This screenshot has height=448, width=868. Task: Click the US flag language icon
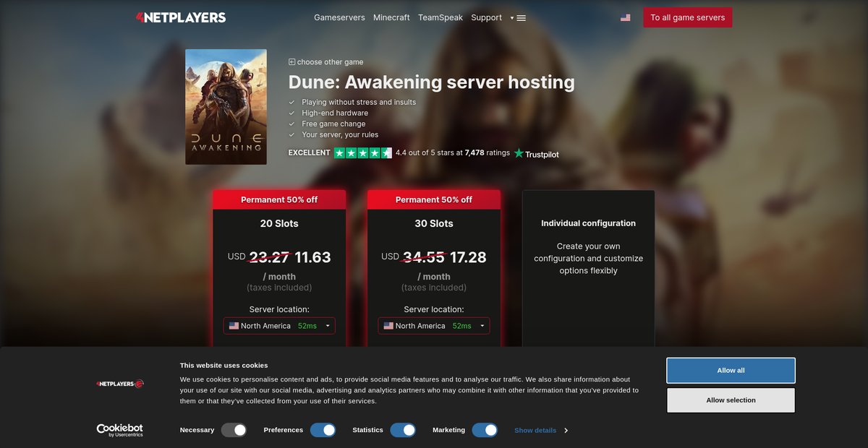point(625,17)
